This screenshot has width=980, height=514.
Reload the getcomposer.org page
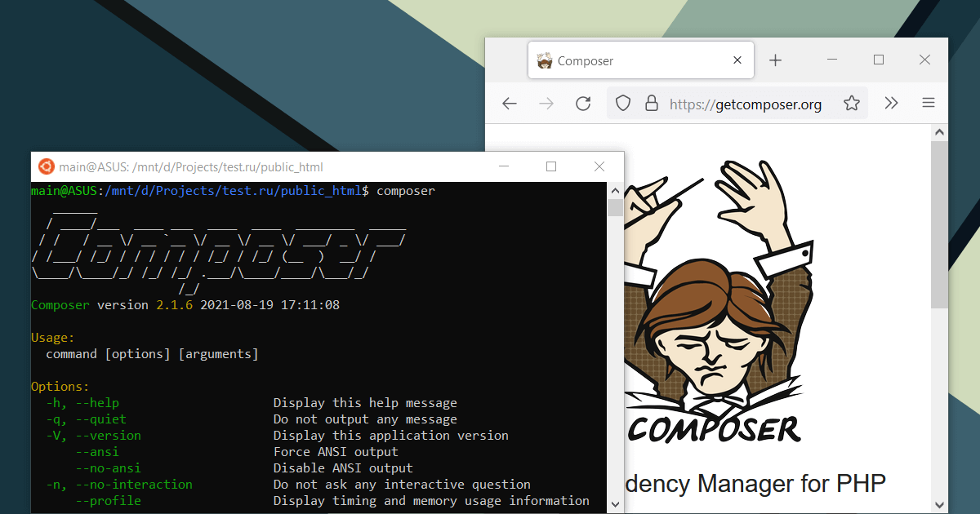pos(583,104)
